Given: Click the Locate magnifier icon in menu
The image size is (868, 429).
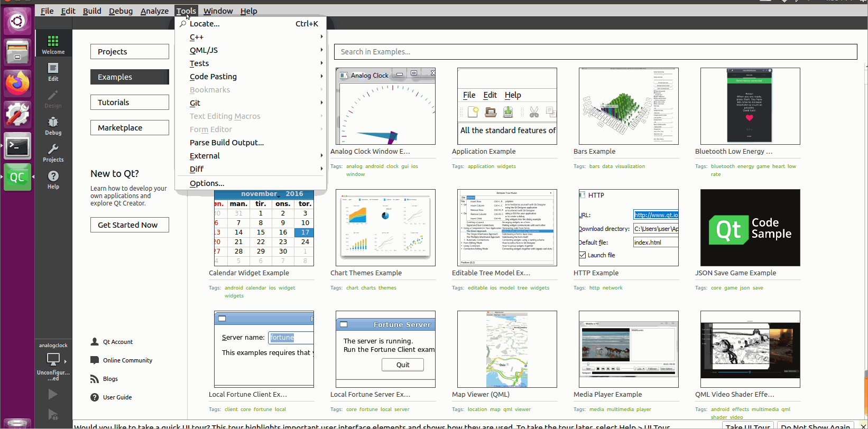Looking at the screenshot, I should tap(183, 24).
